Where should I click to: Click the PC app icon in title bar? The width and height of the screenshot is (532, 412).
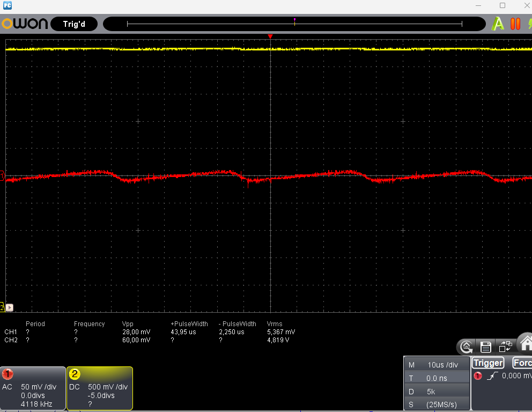pos(7,5)
